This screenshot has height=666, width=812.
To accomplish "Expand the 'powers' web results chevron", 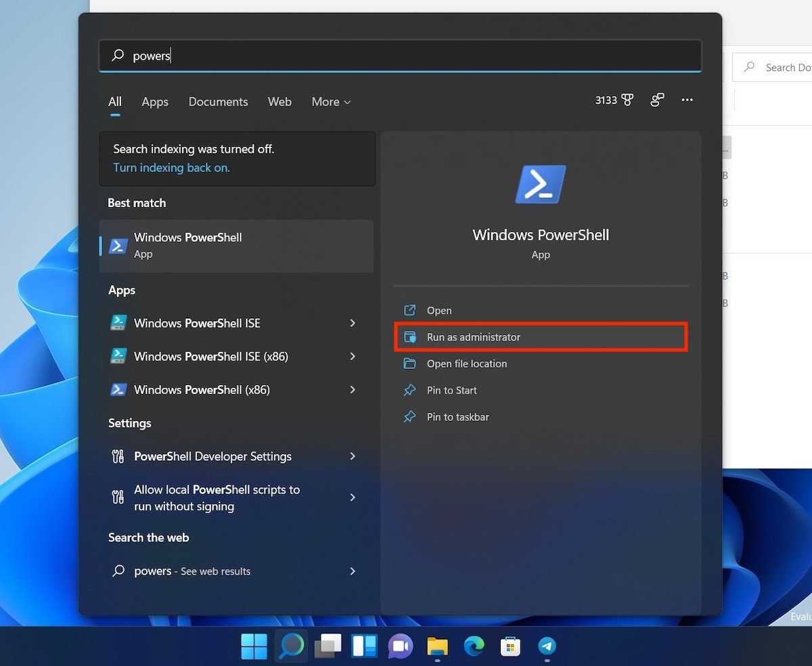I will tap(353, 571).
